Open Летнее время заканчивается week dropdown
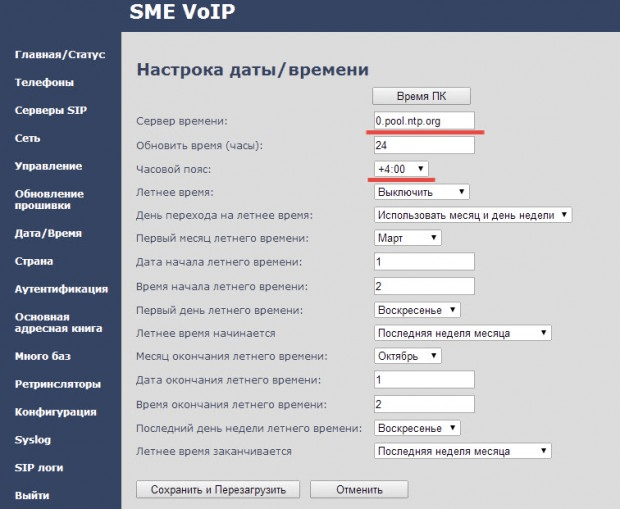Image resolution: width=620 pixels, height=509 pixels. pyautogui.click(x=463, y=451)
